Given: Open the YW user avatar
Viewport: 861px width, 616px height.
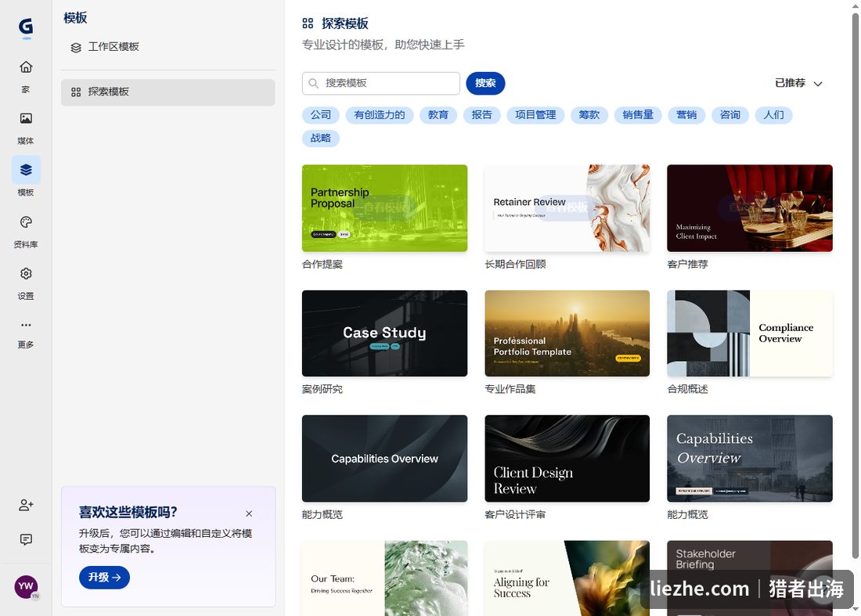Looking at the screenshot, I should [x=26, y=586].
